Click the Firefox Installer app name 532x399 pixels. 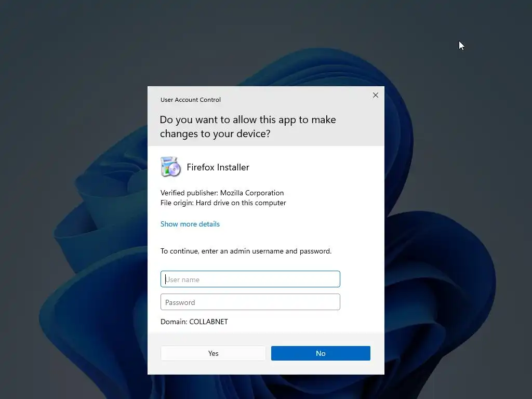pyautogui.click(x=218, y=167)
